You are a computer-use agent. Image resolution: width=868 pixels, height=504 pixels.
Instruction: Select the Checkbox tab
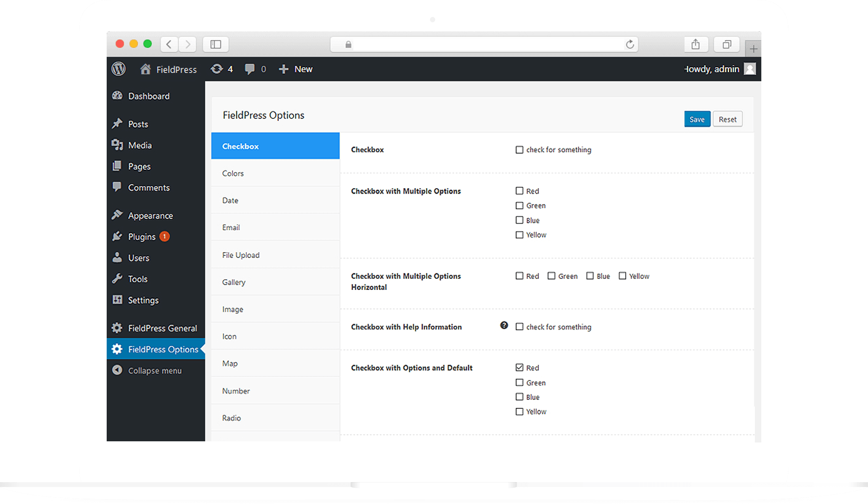coord(275,146)
